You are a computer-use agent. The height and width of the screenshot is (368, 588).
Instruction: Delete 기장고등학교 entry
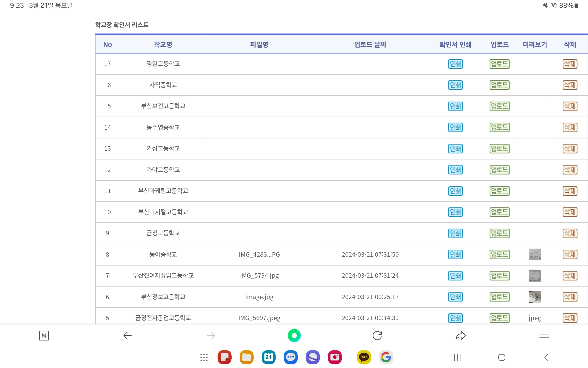point(570,149)
